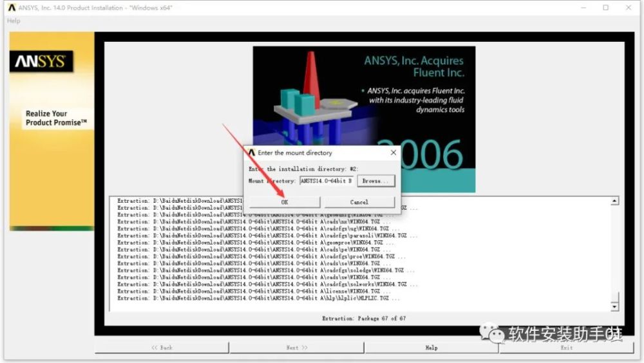Select the log line ending hlp\hlplic\HLPLIC.TGZ
This screenshot has width=644, height=363.
[x=258, y=299]
